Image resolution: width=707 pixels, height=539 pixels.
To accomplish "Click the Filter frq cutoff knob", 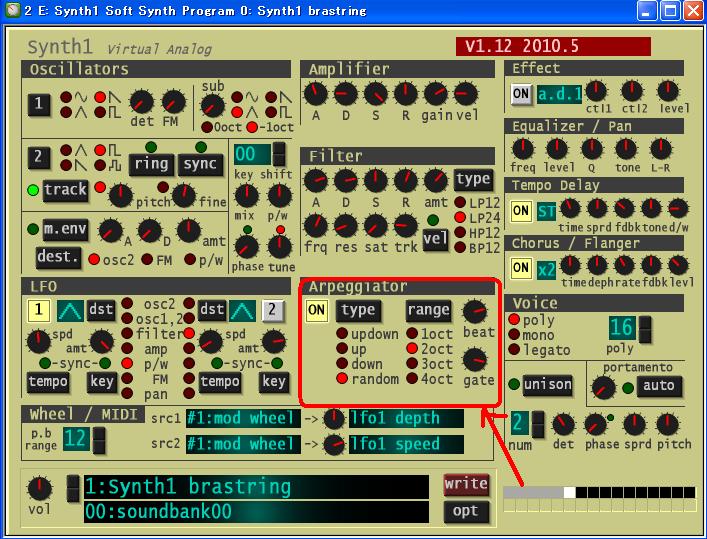I will (316, 226).
